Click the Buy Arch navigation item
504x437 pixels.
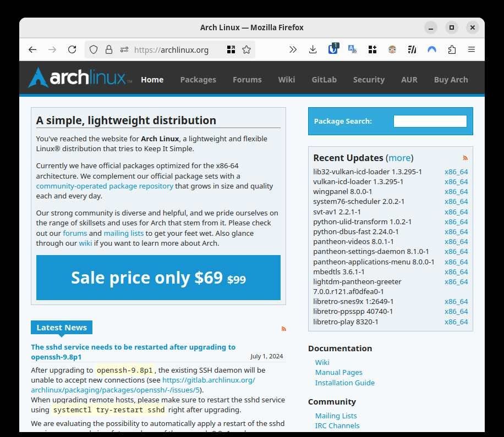pyautogui.click(x=451, y=80)
